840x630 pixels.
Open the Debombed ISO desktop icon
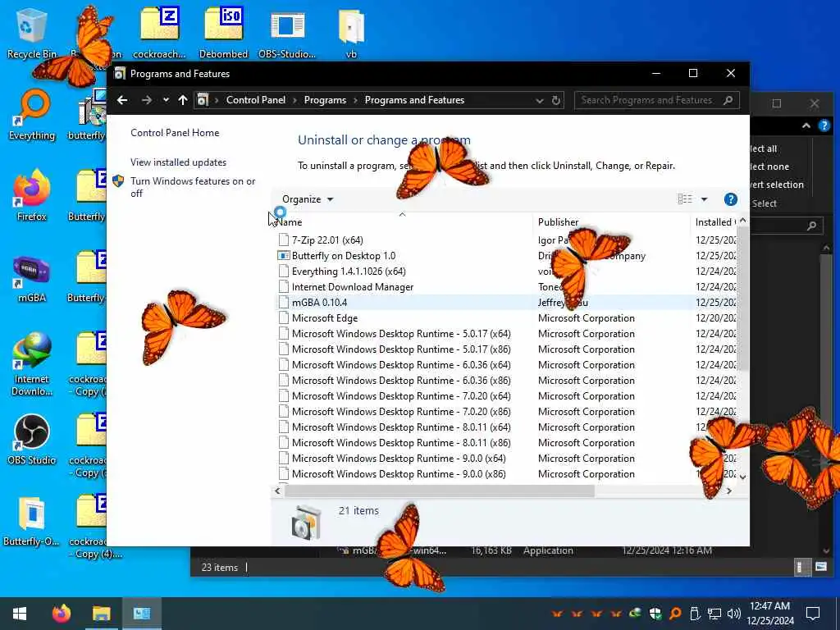[x=223, y=33]
